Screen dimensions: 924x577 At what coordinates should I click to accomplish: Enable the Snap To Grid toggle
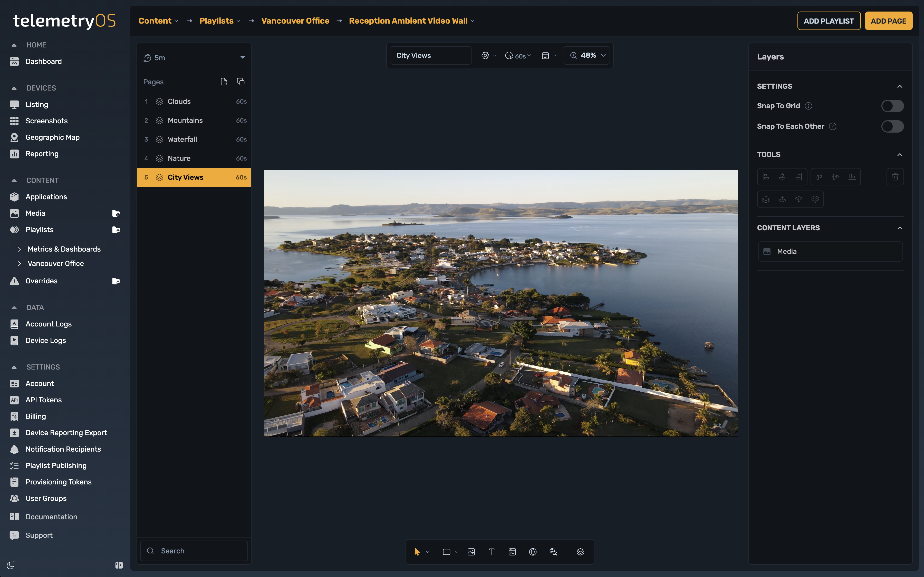pos(893,106)
